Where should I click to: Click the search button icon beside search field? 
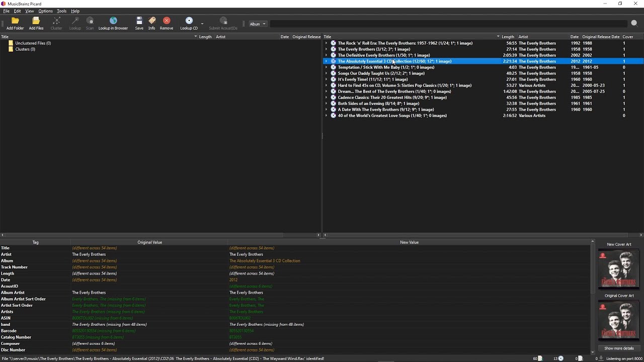(634, 23)
